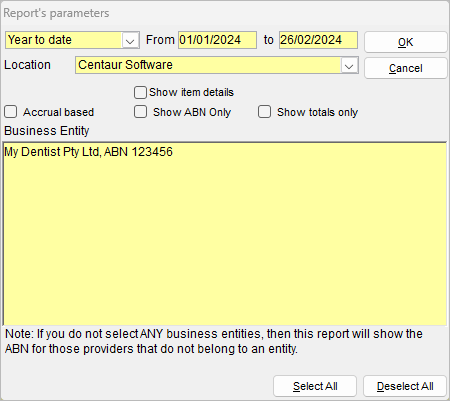Expand the Location dropdown arrow

(349, 65)
